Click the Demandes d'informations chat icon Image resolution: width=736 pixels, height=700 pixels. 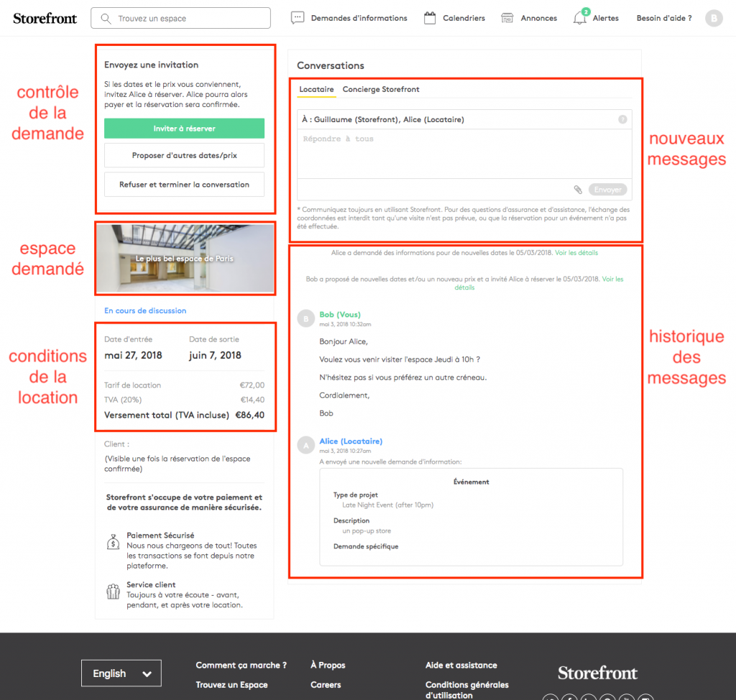298,18
